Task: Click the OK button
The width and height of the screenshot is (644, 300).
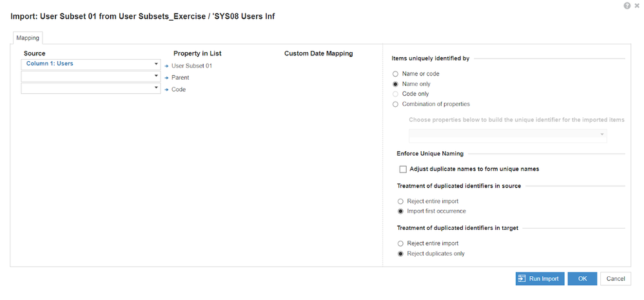Action: pyautogui.click(x=582, y=279)
